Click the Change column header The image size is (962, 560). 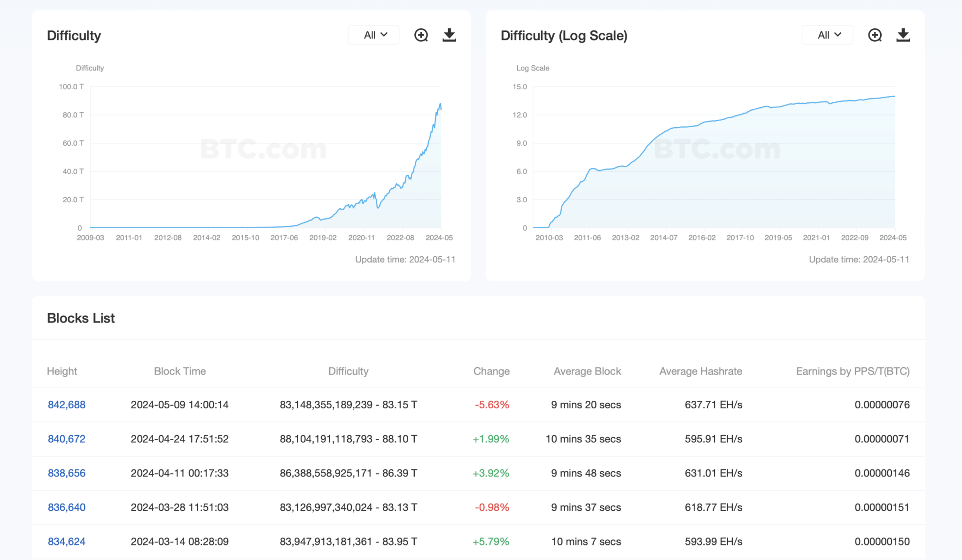491,371
